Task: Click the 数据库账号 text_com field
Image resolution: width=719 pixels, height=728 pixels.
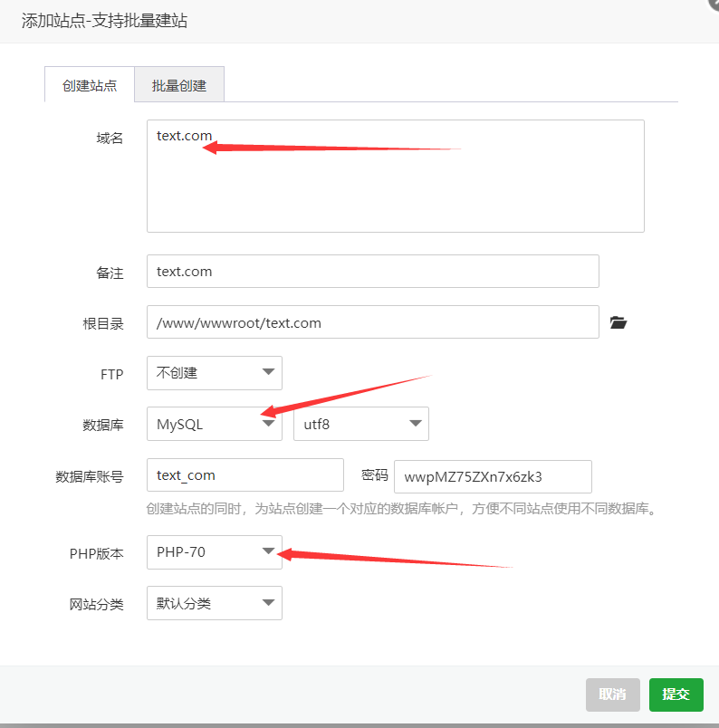Action: click(x=244, y=475)
